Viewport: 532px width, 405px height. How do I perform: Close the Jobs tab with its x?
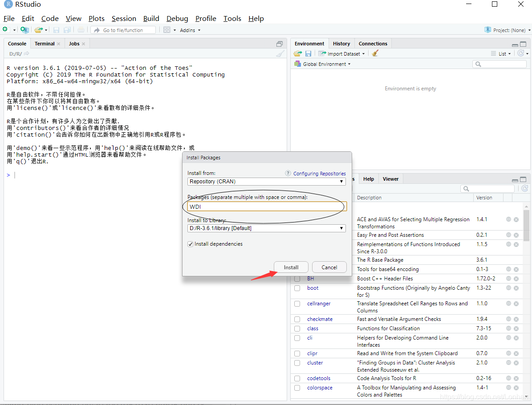coord(83,44)
